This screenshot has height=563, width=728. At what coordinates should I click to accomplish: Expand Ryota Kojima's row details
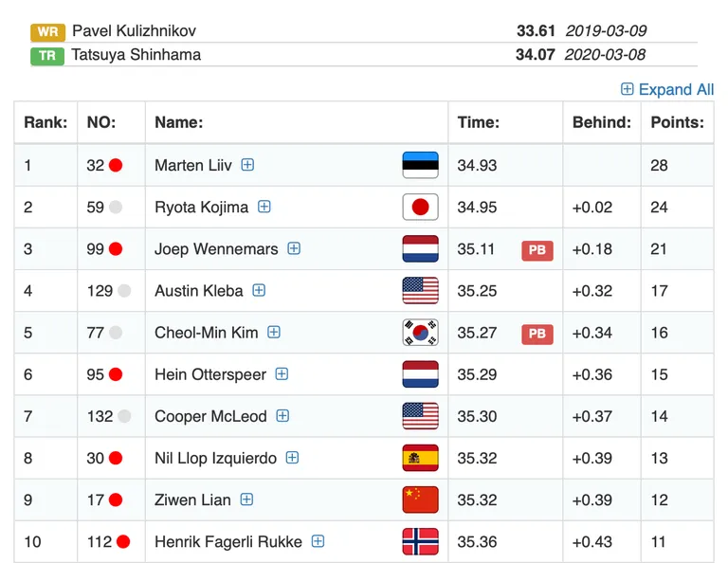(264, 207)
